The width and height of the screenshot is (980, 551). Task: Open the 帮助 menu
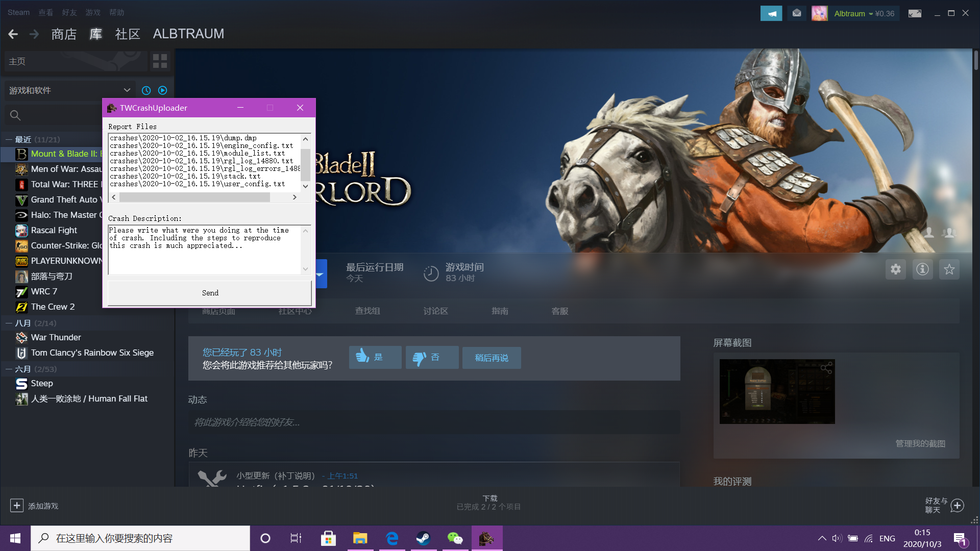click(x=116, y=12)
